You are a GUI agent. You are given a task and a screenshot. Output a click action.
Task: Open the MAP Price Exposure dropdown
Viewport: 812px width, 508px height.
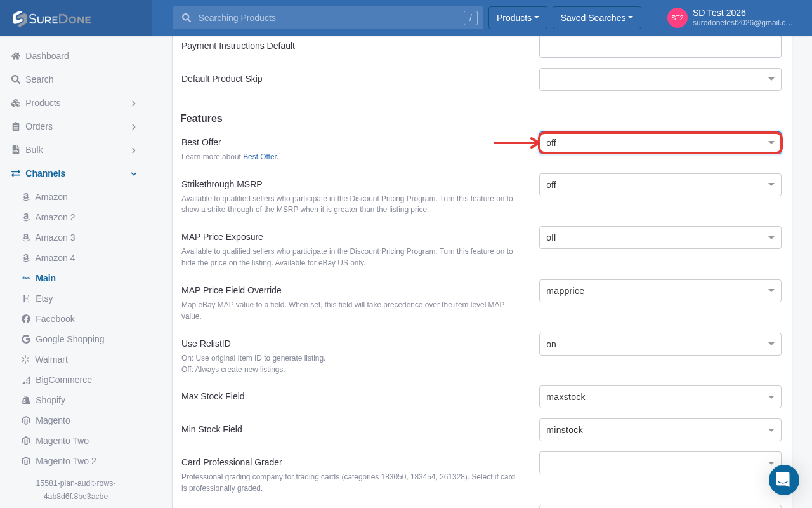pos(660,237)
